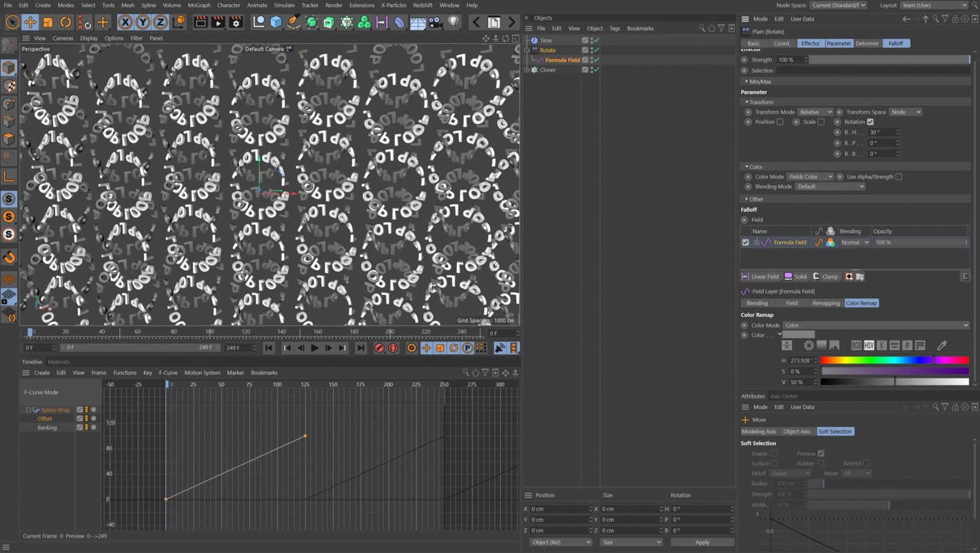Click the Linear Field button in Falloff
The height and width of the screenshot is (553, 980).
pos(760,277)
